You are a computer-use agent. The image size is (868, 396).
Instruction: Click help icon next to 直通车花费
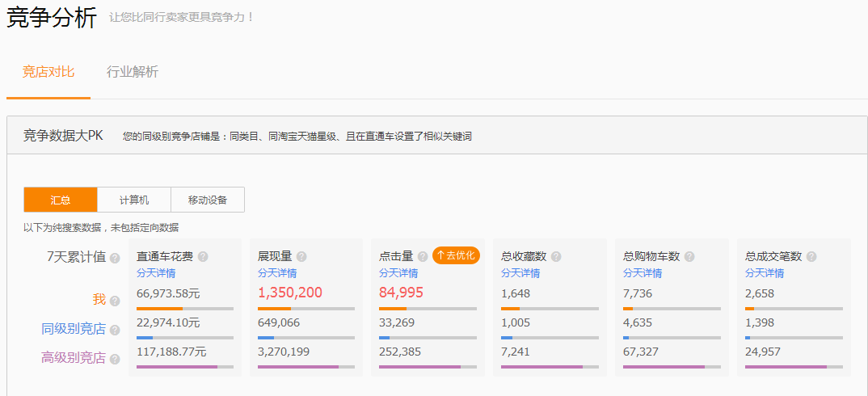coord(203,256)
